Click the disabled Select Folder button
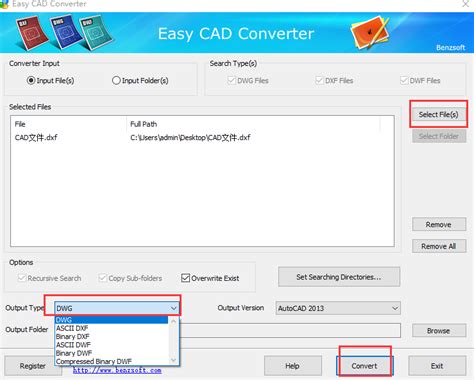This screenshot has width=474, height=380. pyautogui.click(x=439, y=136)
